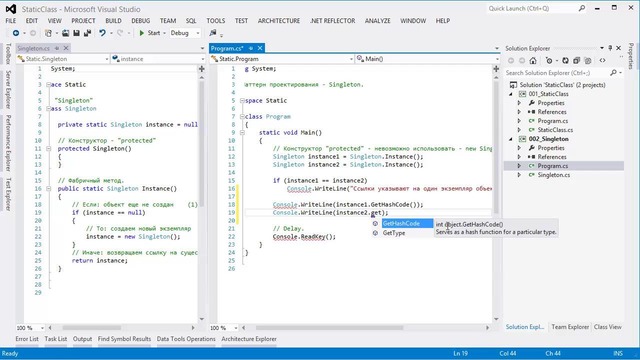640x360 pixels.
Task: Click the Collapse All icon in Solution Explorer
Action: pyautogui.click(x=576, y=60)
